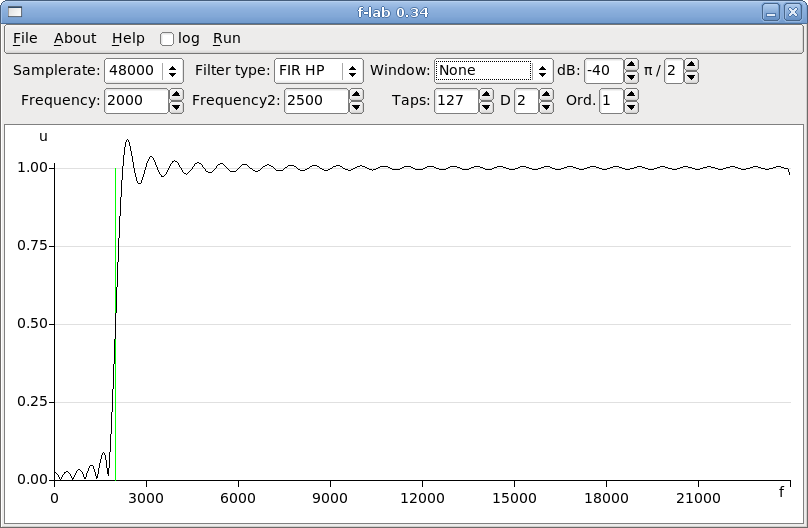Click the 21000 label on frequency axis
This screenshot has height=528, width=808.
click(x=698, y=498)
